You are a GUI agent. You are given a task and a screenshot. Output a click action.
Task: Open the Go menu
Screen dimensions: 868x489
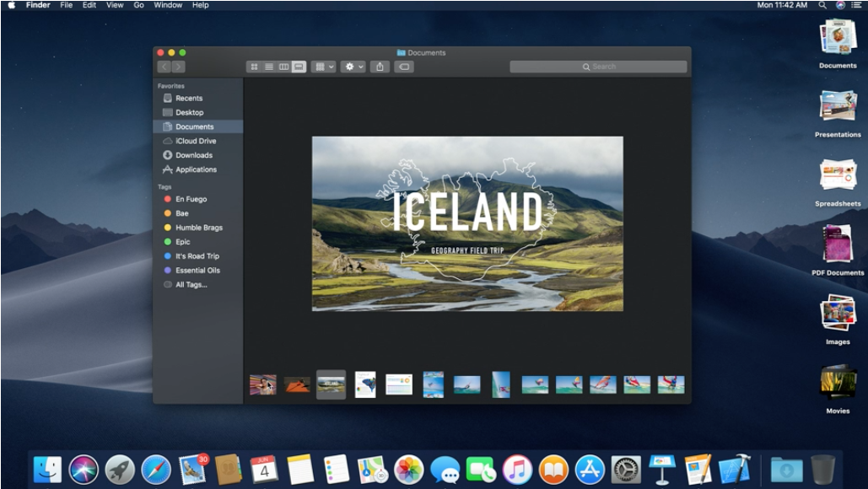point(139,5)
